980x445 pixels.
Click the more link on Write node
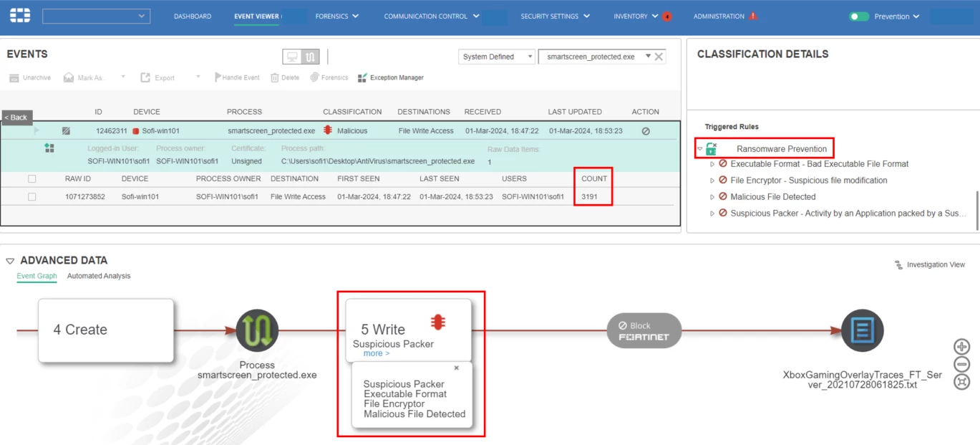(x=377, y=353)
